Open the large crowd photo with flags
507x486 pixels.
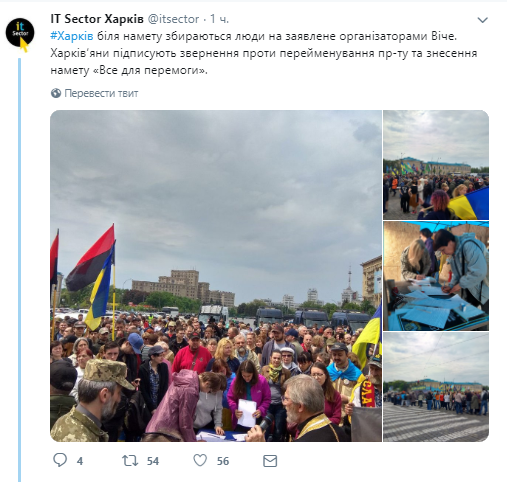click(x=216, y=276)
